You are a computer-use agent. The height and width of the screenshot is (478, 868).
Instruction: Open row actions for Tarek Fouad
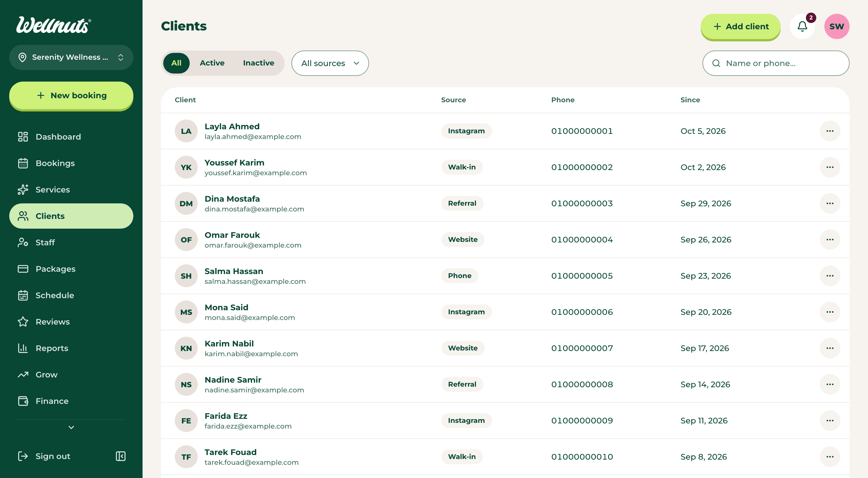pyautogui.click(x=830, y=457)
